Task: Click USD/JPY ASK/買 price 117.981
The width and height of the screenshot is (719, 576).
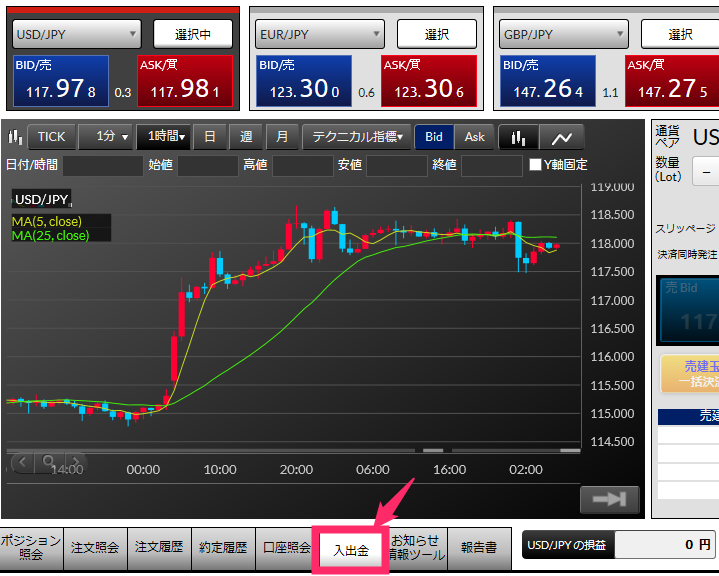Action: 185,81
